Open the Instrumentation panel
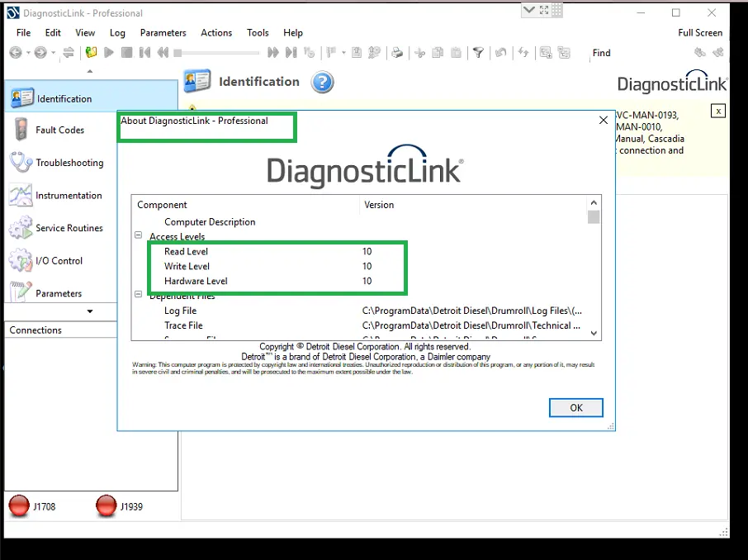Image resolution: width=748 pixels, height=560 pixels. [60, 195]
